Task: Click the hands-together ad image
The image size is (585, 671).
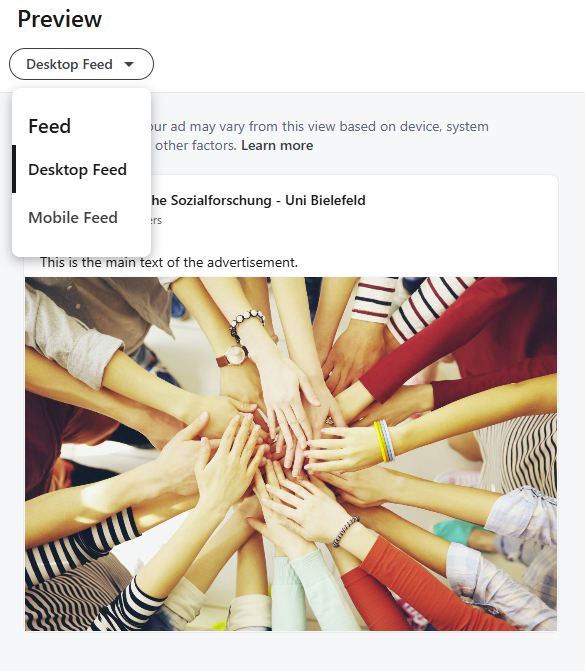Action: click(x=291, y=454)
